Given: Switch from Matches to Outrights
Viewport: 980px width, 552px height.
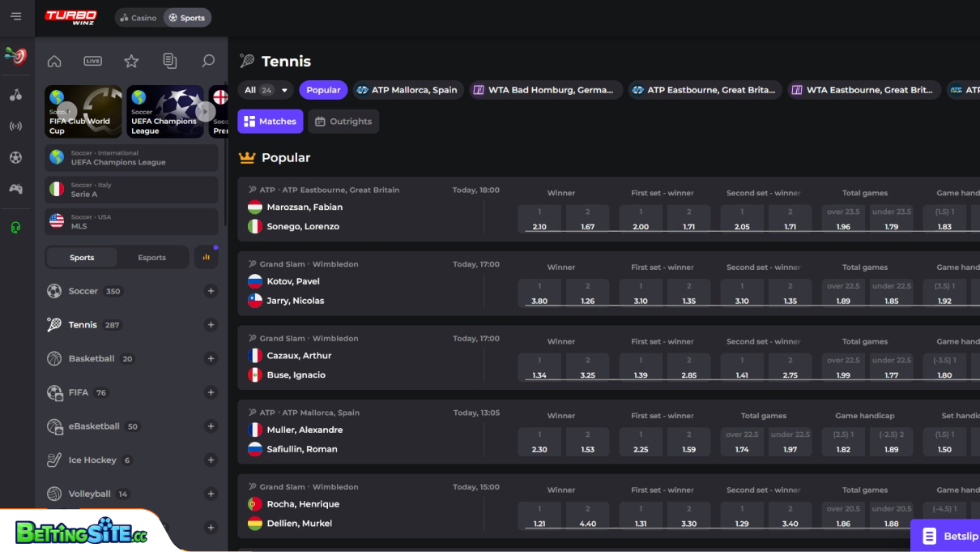Looking at the screenshot, I should [x=343, y=121].
